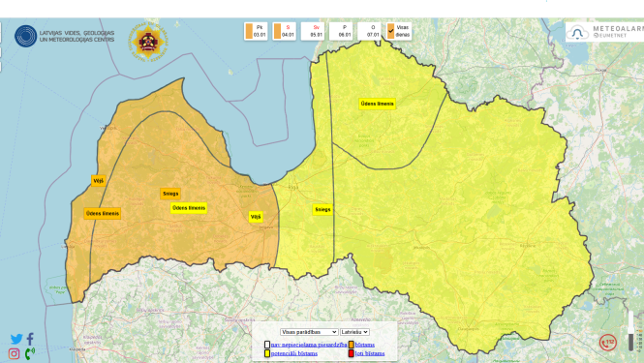Viewport: 644px width, 363px height.
Task: Click the red 112 emergency icon
Action: click(x=608, y=342)
